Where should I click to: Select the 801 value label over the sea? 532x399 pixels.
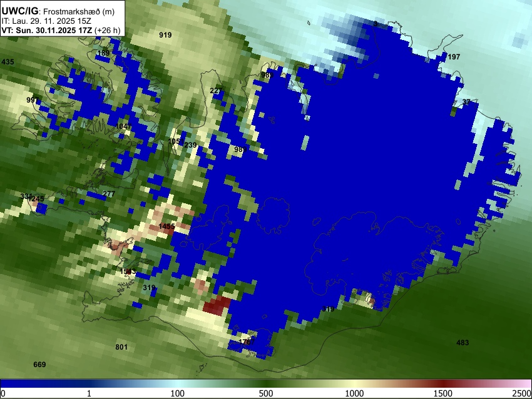pyautogui.click(x=121, y=347)
